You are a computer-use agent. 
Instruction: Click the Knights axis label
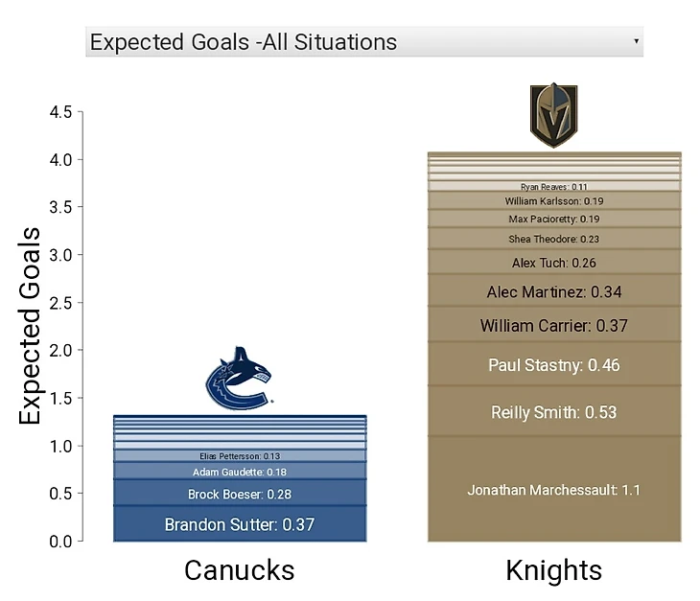(x=553, y=570)
